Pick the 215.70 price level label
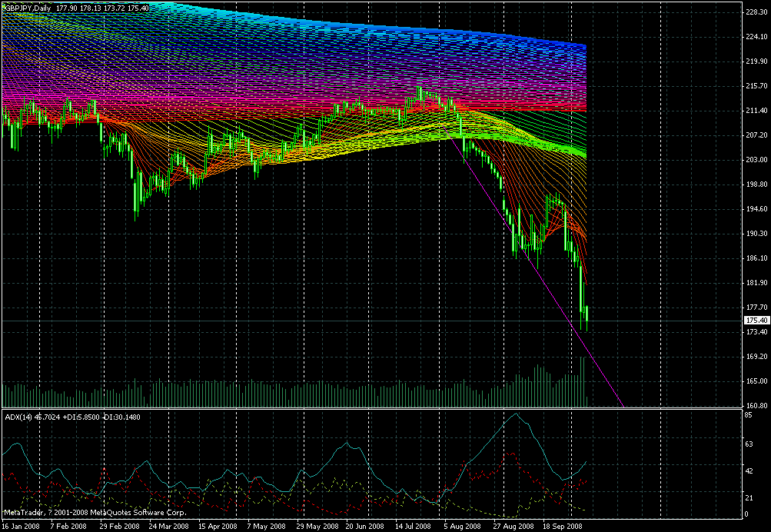Image resolution: width=771 pixels, height=532 pixels. click(x=756, y=86)
